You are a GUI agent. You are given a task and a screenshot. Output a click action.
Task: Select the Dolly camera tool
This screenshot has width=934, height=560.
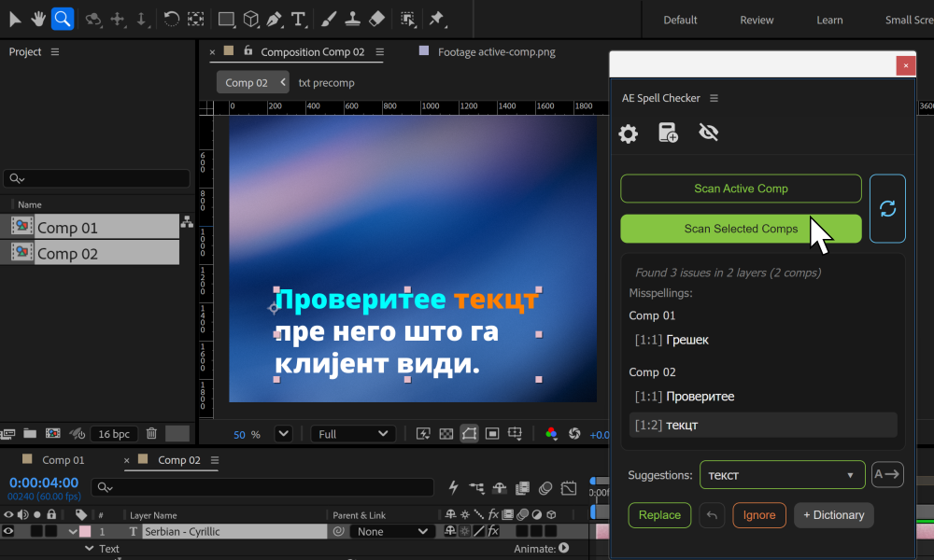[x=141, y=19]
